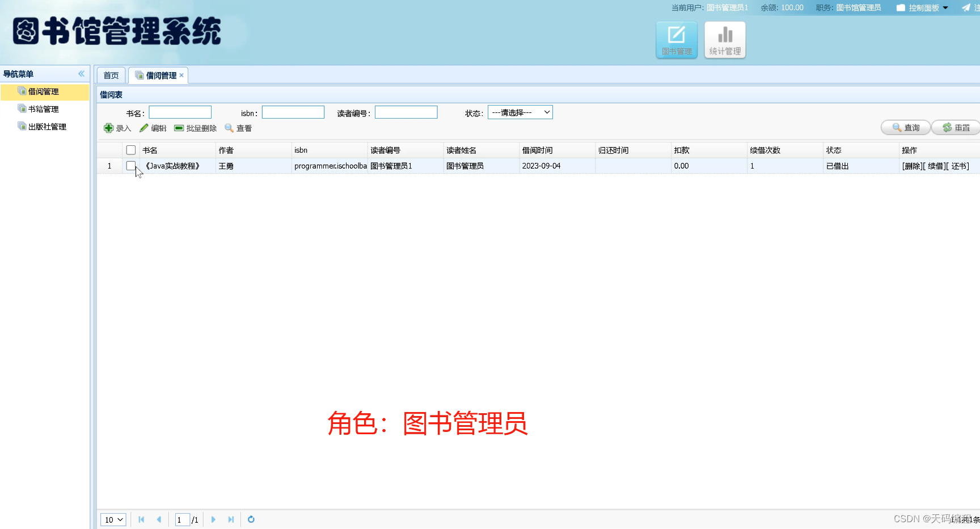Click the 续借 link in row 1
The width and height of the screenshot is (980, 529).
coord(936,166)
